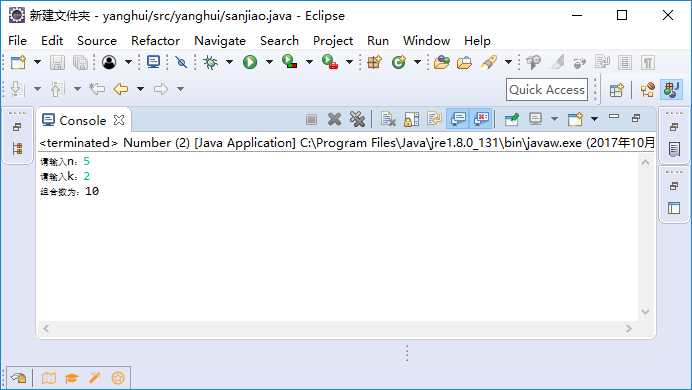
Task: Click the New file toolbar icon
Action: (18, 62)
